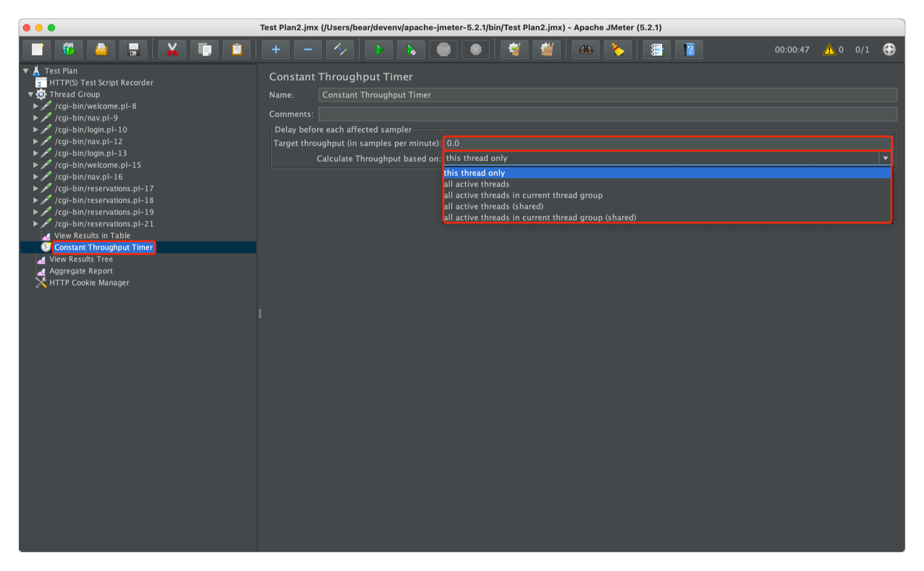Reset search with the brush icon
Image resolution: width=924 pixels, height=571 pixels.
click(x=618, y=50)
